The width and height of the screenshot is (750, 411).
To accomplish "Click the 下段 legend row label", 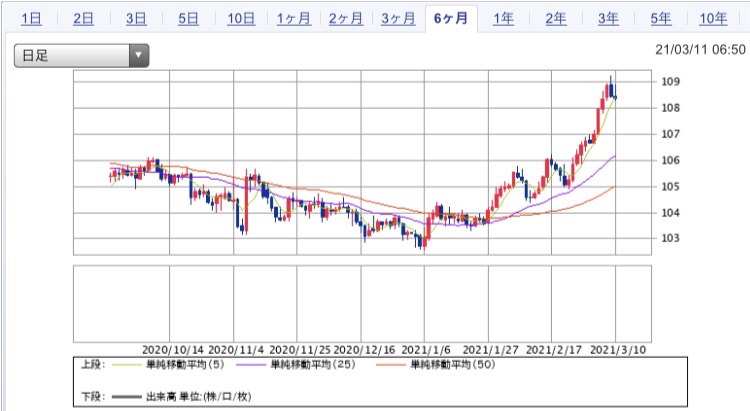I will 93,397.
